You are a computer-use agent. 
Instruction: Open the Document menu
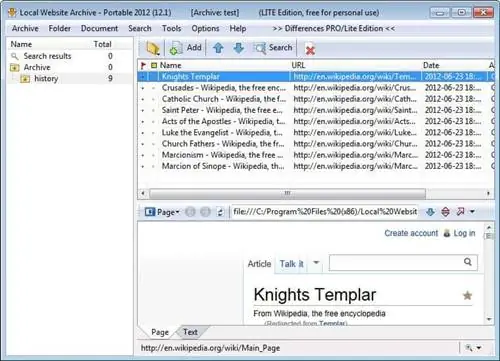pos(99,28)
